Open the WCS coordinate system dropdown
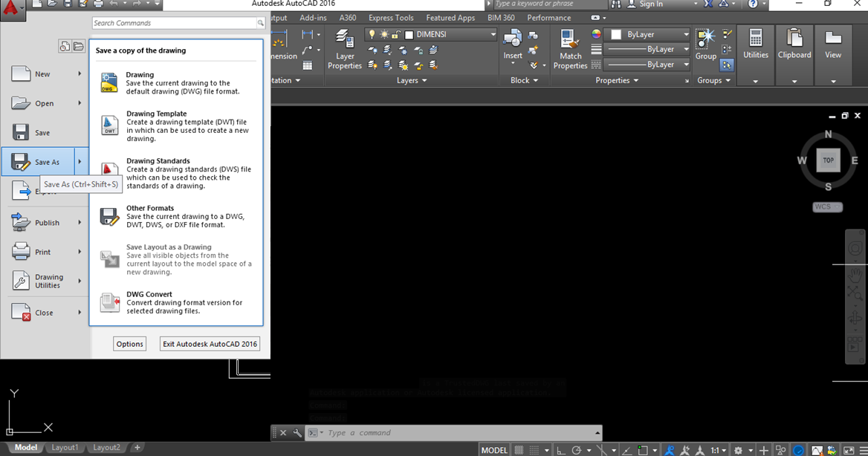 (828, 207)
